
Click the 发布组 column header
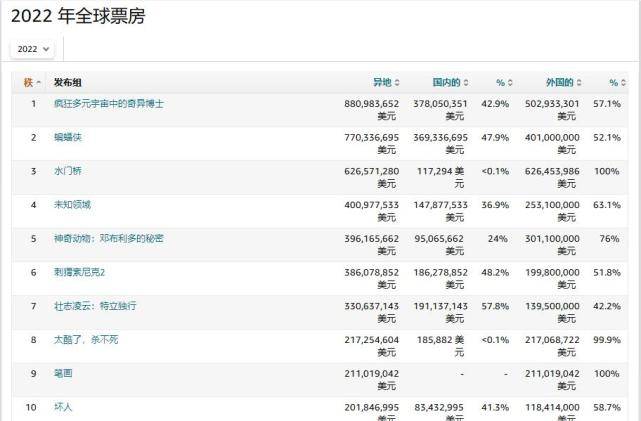pyautogui.click(x=68, y=82)
